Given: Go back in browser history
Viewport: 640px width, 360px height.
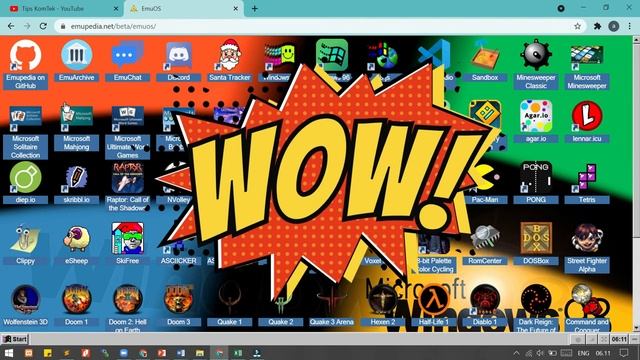Looking at the screenshot, I should pyautogui.click(x=11, y=26).
